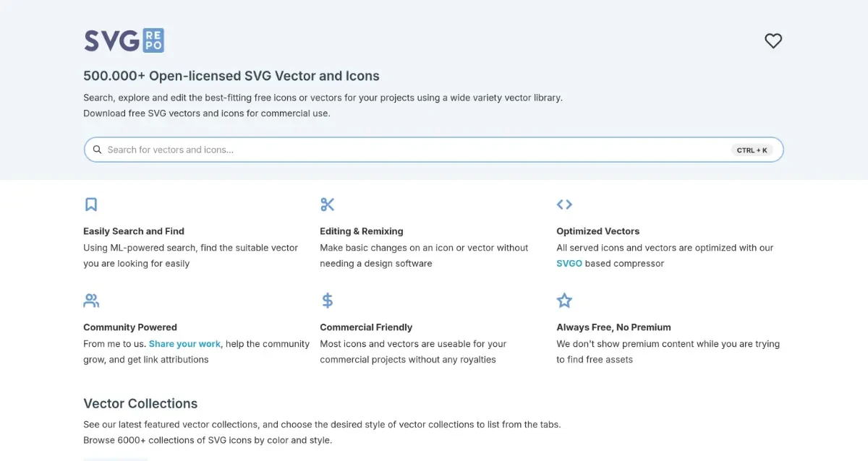Follow the Share your work link

tap(184, 344)
